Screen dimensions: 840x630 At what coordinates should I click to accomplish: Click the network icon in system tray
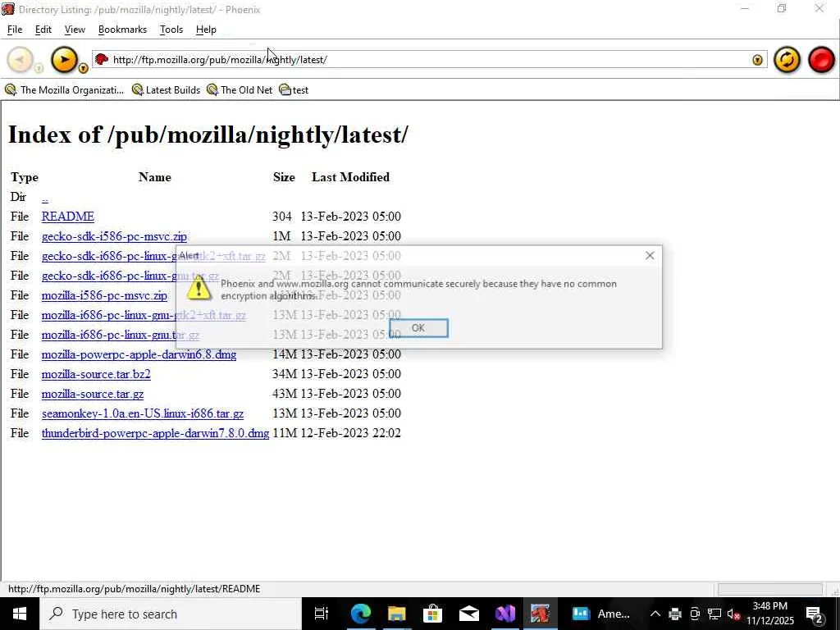pyautogui.click(x=714, y=614)
